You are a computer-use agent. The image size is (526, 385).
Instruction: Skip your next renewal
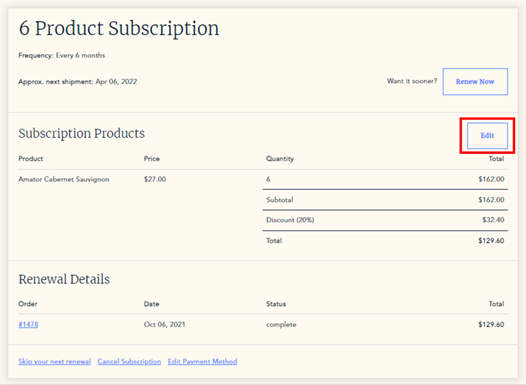click(x=55, y=361)
